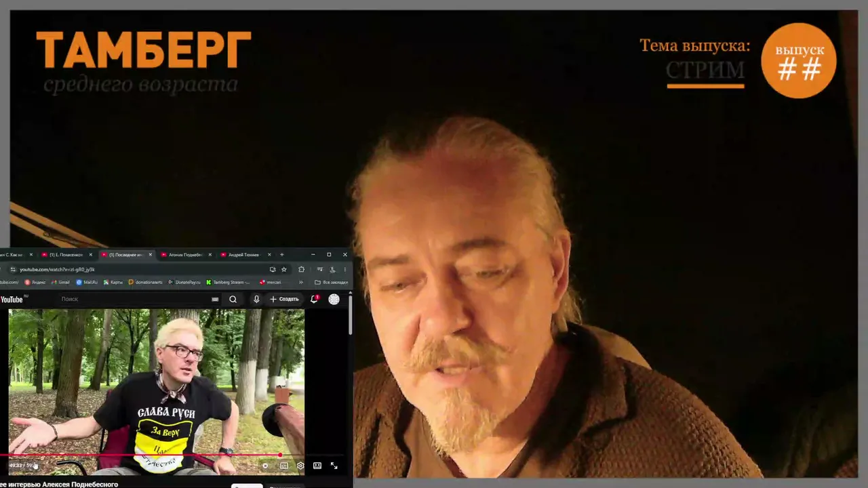Click the YouTube Поиск search field
868x488 pixels.
134,299
